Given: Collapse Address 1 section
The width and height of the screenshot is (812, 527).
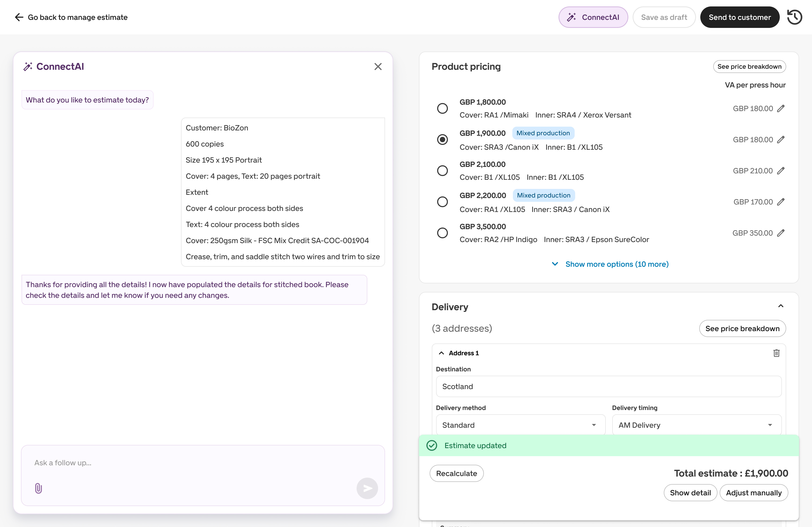Looking at the screenshot, I should click(x=441, y=353).
